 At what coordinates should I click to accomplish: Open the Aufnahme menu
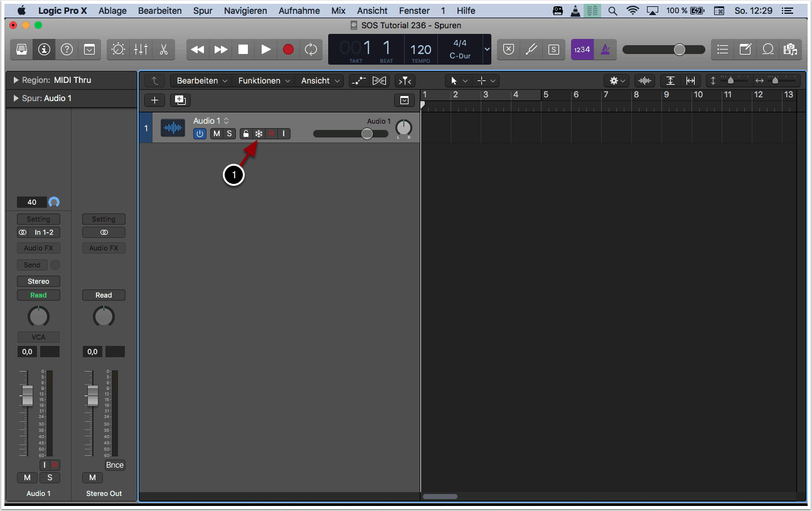[x=299, y=11]
